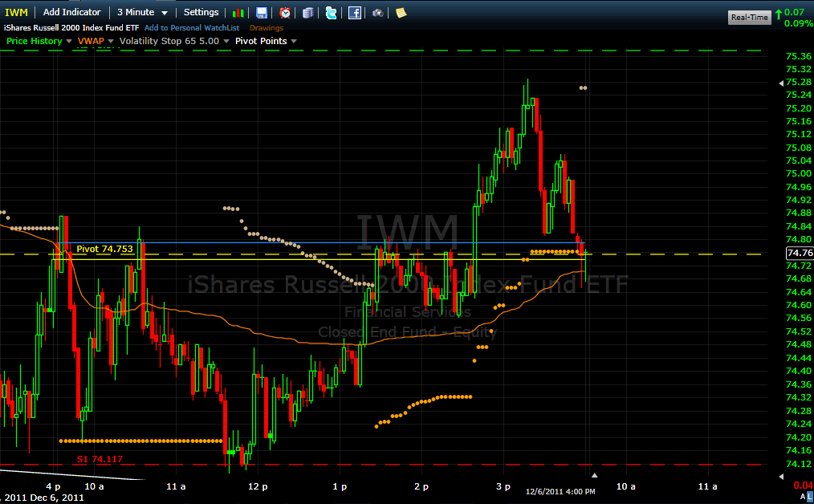Expand the Pivot Points indicator menu arrow
Screen dimensions: 814x504
(294, 41)
